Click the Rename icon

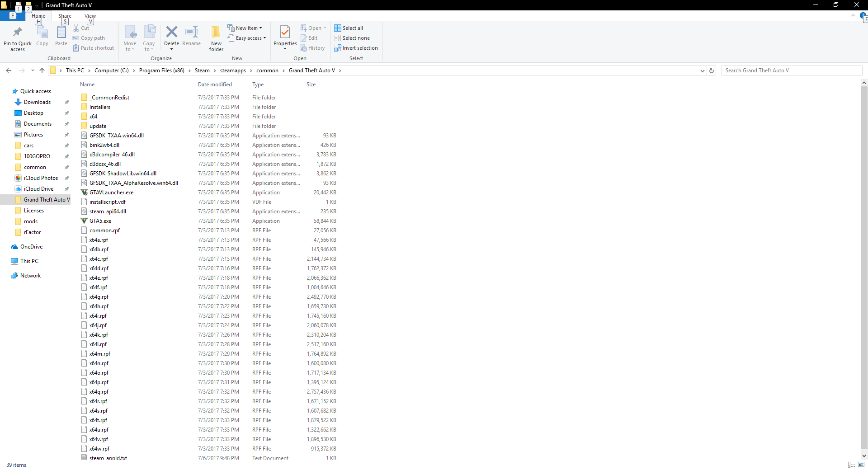(192, 32)
